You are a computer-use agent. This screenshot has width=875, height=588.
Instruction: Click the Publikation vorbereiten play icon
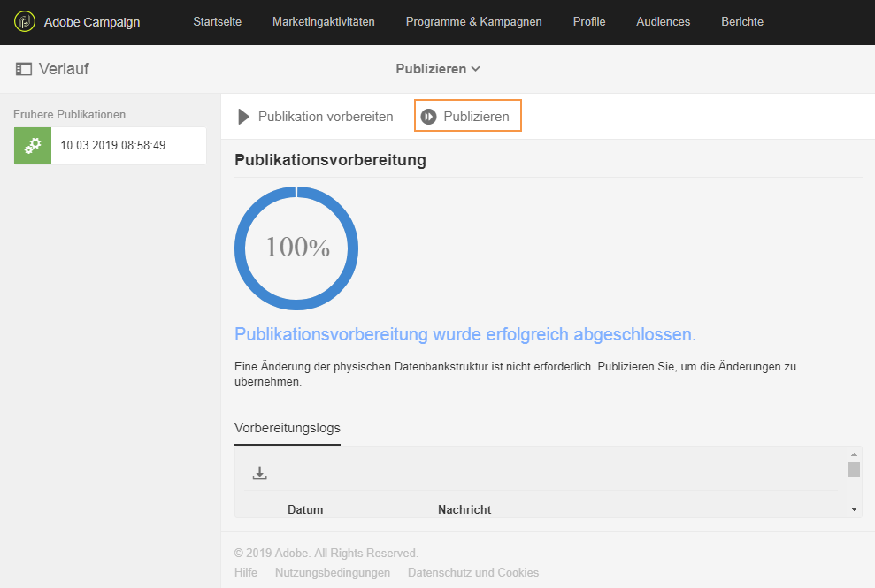point(243,117)
